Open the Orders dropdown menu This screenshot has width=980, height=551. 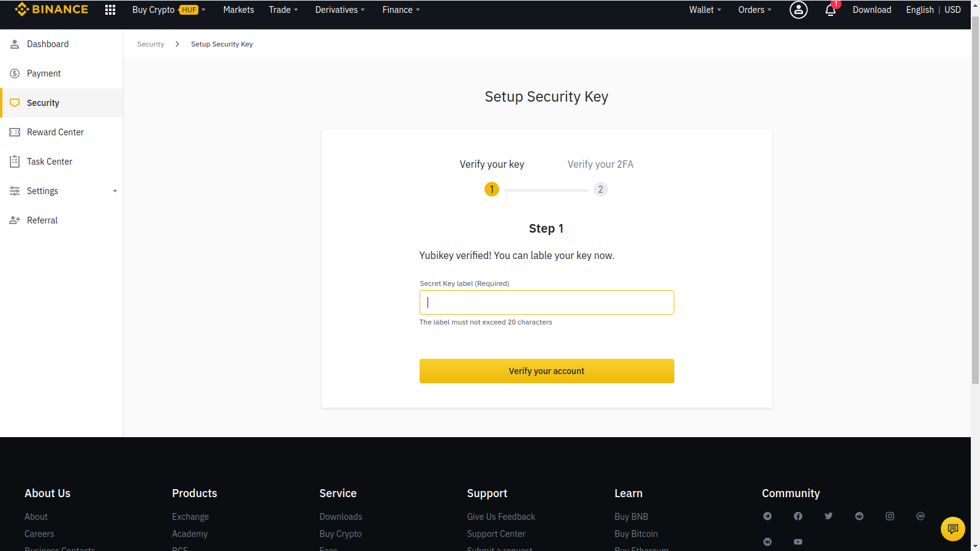755,10
